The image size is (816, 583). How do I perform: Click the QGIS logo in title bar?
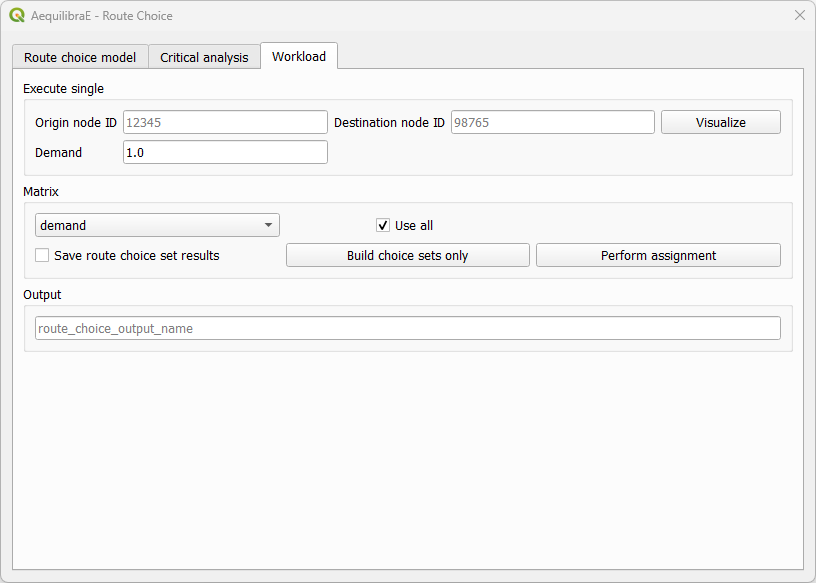click(17, 15)
